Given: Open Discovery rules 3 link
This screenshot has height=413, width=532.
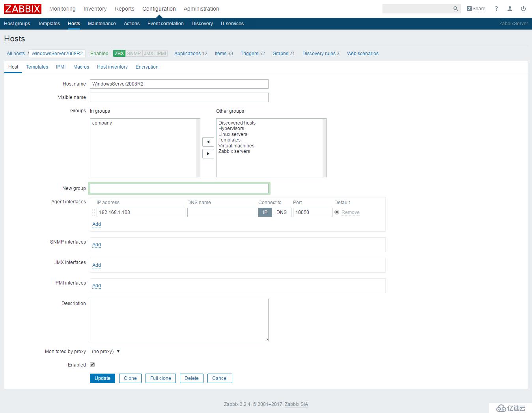Looking at the screenshot, I should coord(321,54).
